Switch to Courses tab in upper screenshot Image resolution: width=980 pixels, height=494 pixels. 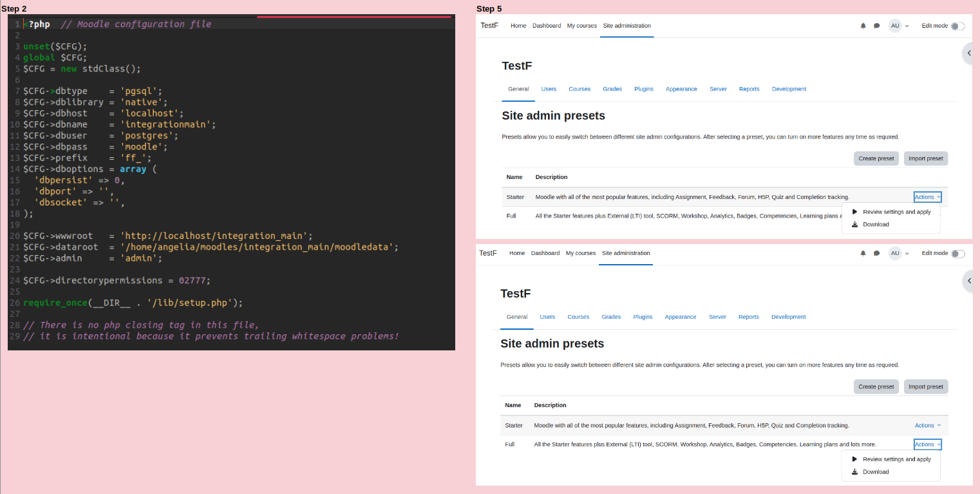tap(580, 89)
